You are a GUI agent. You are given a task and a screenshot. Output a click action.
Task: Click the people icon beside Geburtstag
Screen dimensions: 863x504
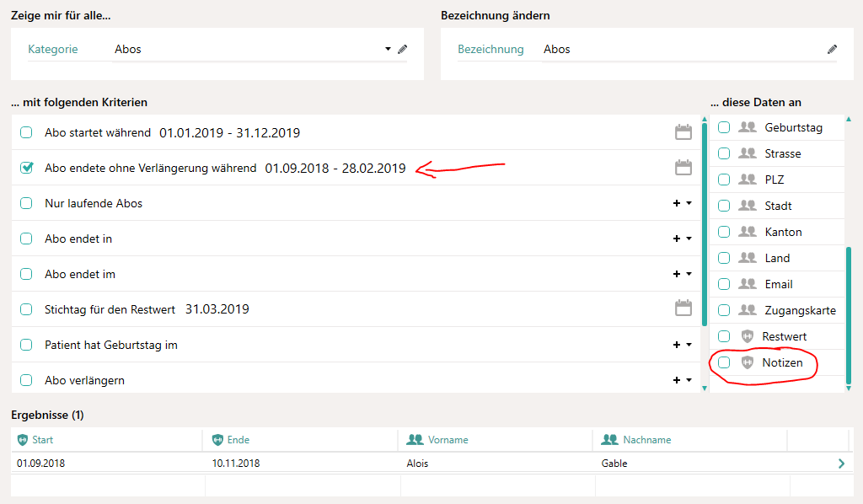click(747, 127)
